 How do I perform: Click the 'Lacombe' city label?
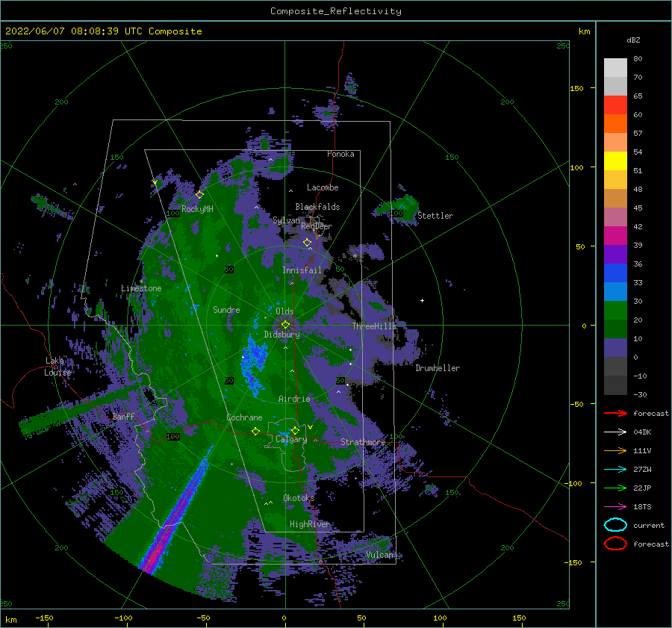pos(323,187)
